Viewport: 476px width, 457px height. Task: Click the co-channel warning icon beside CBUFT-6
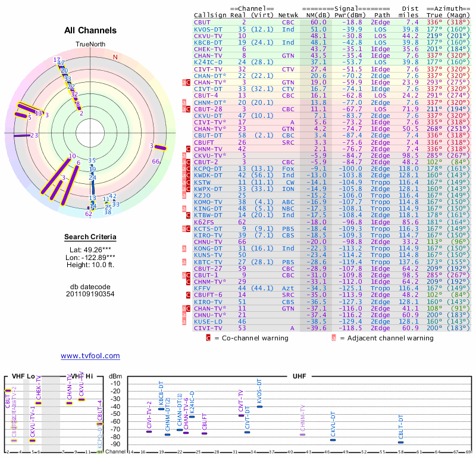coord(188,295)
